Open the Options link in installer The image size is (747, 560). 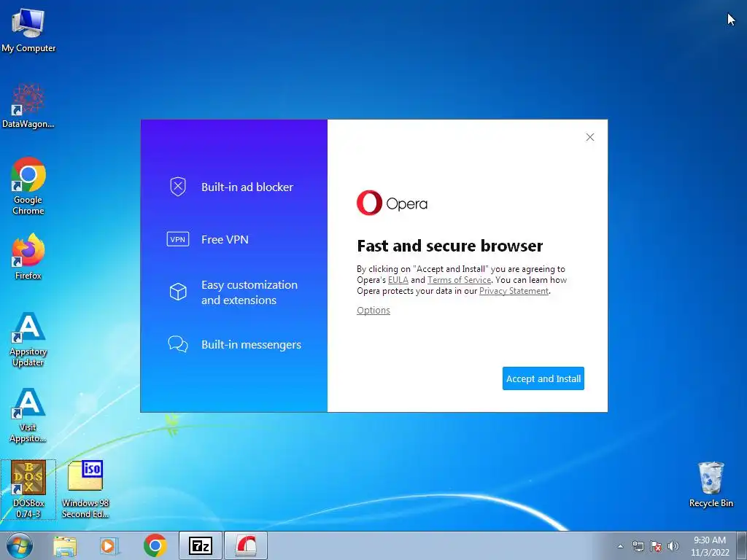point(373,311)
